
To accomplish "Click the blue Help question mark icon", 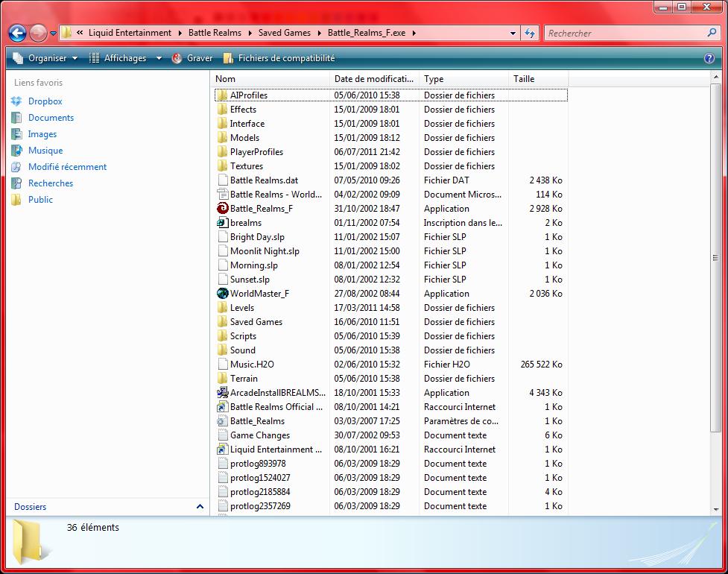I will [709, 58].
